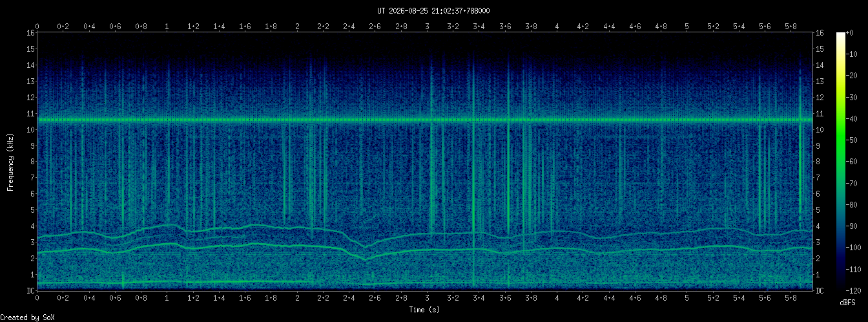Click the bright horizontal line at 10.6 kHz
Screen dimensions: 868x322
coord(425,120)
